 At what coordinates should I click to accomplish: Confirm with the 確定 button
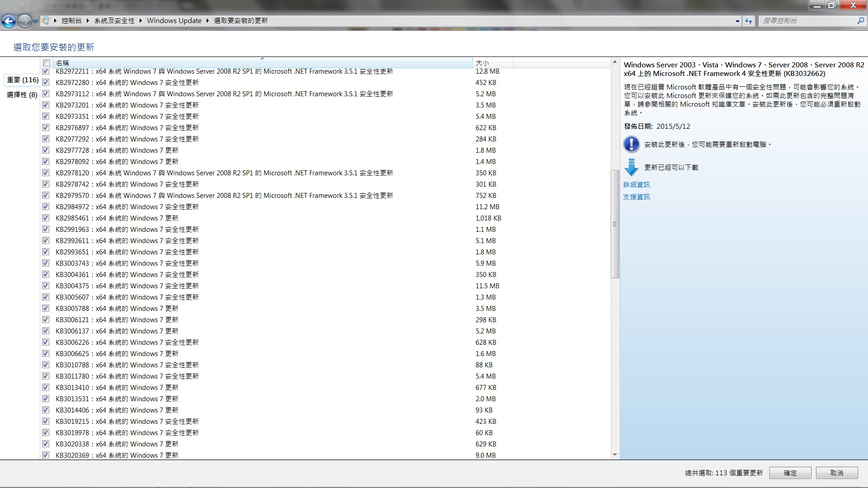(x=790, y=473)
